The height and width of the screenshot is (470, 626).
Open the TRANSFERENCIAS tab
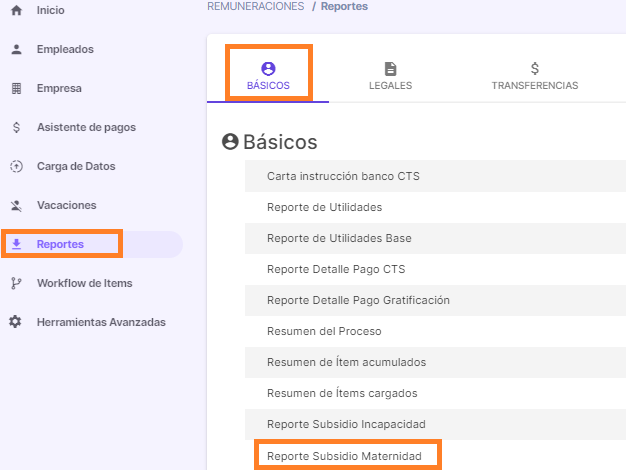[x=535, y=76]
